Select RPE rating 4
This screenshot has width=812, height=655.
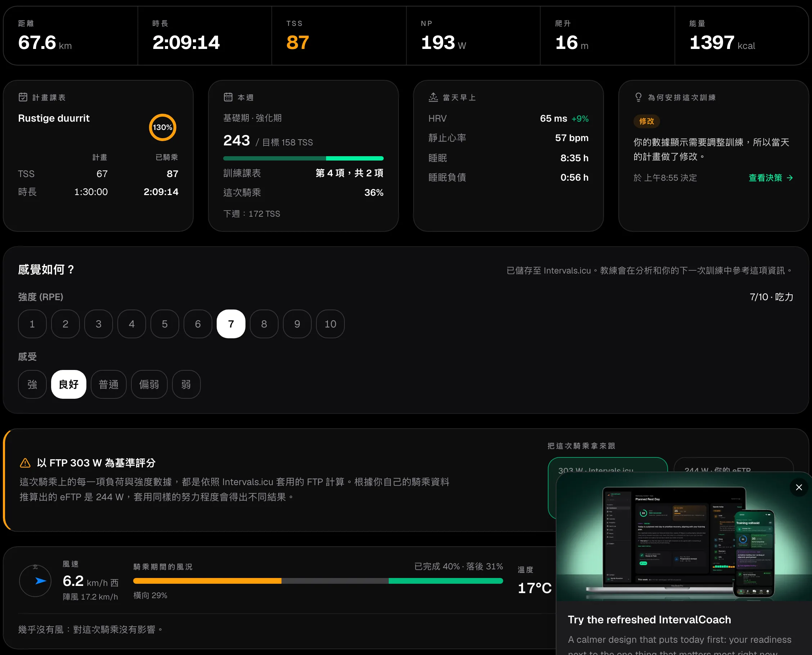coord(132,324)
